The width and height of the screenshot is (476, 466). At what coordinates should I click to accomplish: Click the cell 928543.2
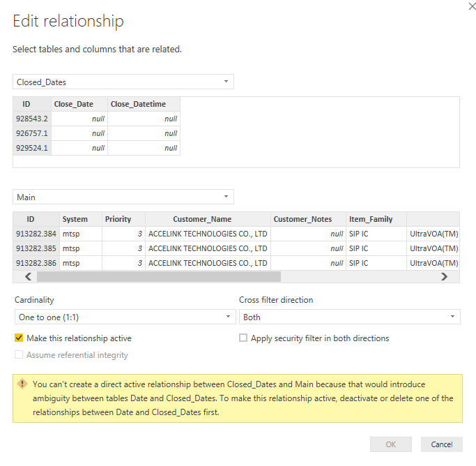[x=32, y=119]
